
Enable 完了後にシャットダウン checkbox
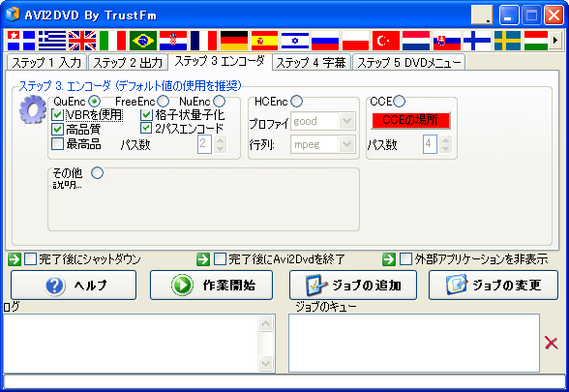pyautogui.click(x=31, y=259)
